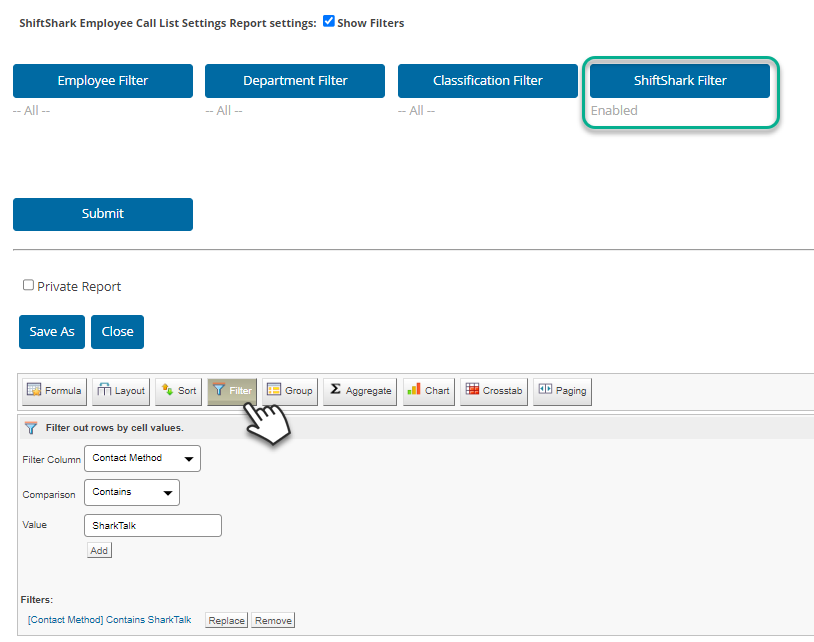Screen dimensions: 814x642
Task: Click the Comparison label
Action: (49, 495)
